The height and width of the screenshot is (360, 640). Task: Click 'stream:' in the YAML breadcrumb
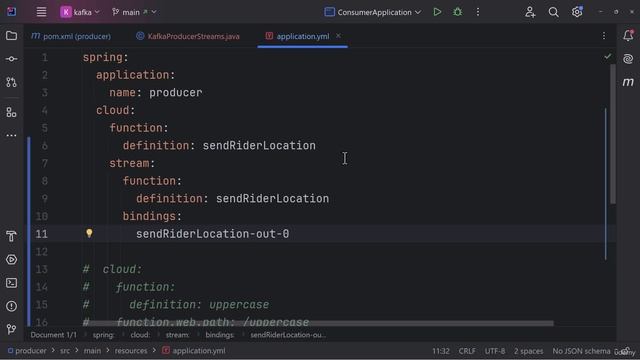177,335
